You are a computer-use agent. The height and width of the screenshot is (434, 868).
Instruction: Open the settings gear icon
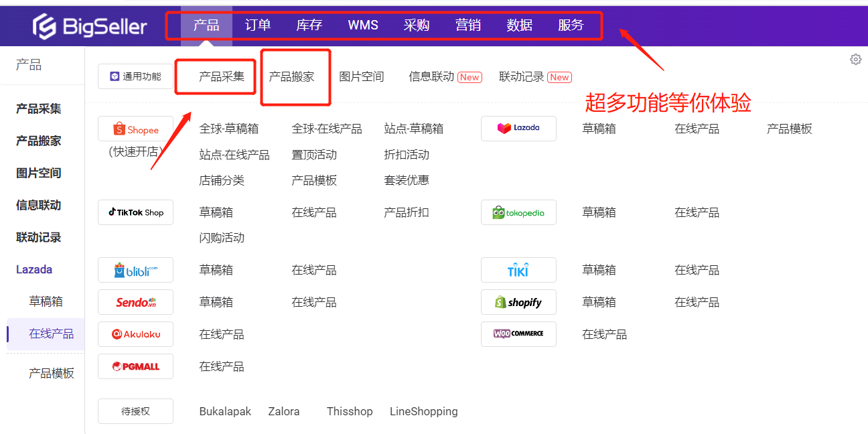pos(855,60)
